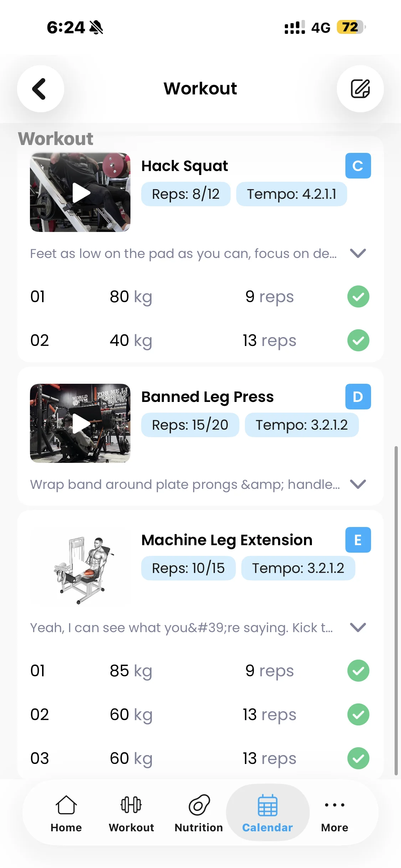The image size is (401, 868).
Task: Tap Hack Squat Tempo 4.2.1.1 tag
Action: pyautogui.click(x=292, y=194)
